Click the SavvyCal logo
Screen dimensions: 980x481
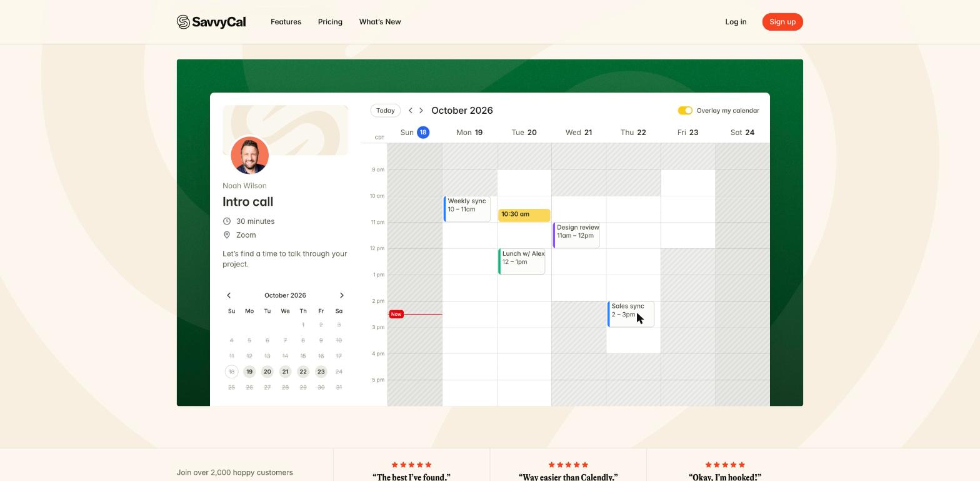(211, 22)
